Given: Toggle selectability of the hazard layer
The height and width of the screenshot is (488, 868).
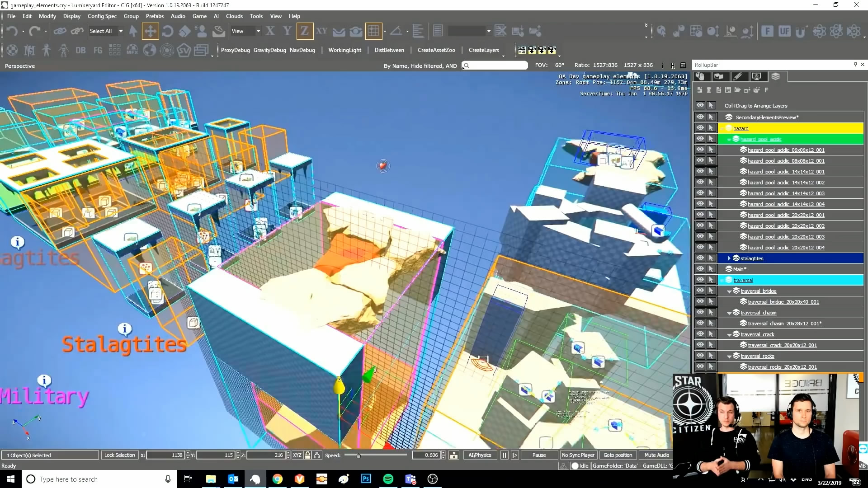Looking at the screenshot, I should [711, 128].
